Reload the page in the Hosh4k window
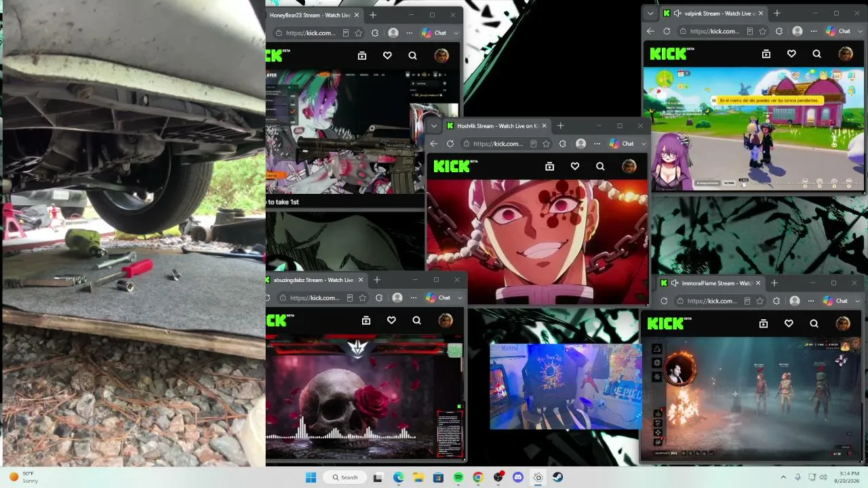The image size is (868, 488). [x=450, y=144]
